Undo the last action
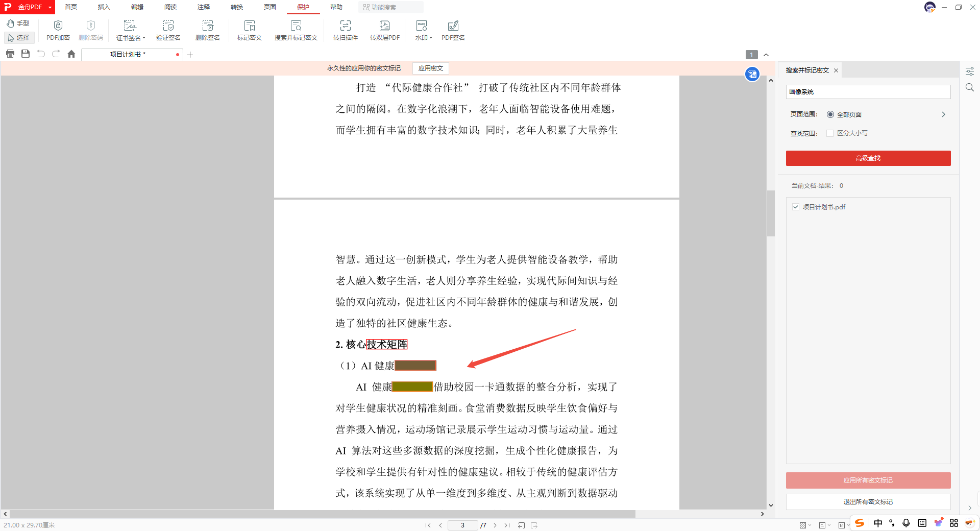The image size is (980, 531). tap(41, 54)
